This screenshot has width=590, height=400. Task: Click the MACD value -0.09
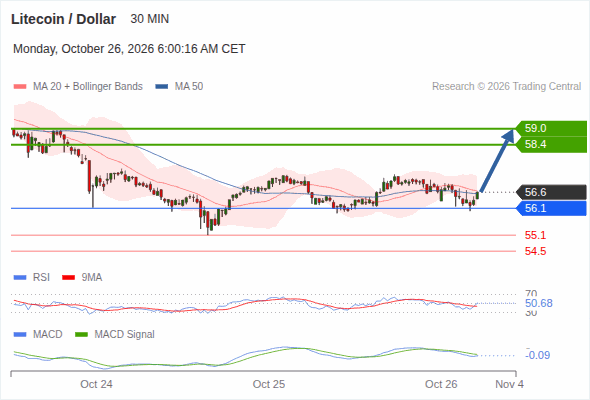[x=538, y=355]
